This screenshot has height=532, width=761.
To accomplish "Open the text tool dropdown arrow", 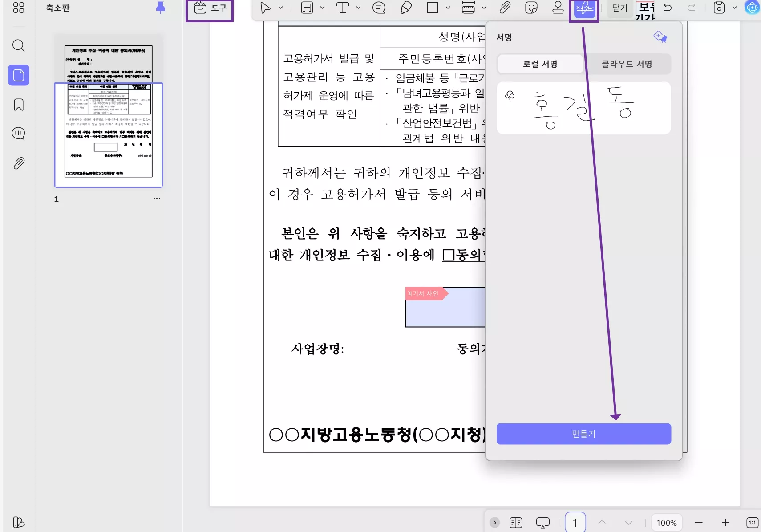I will 359,8.
